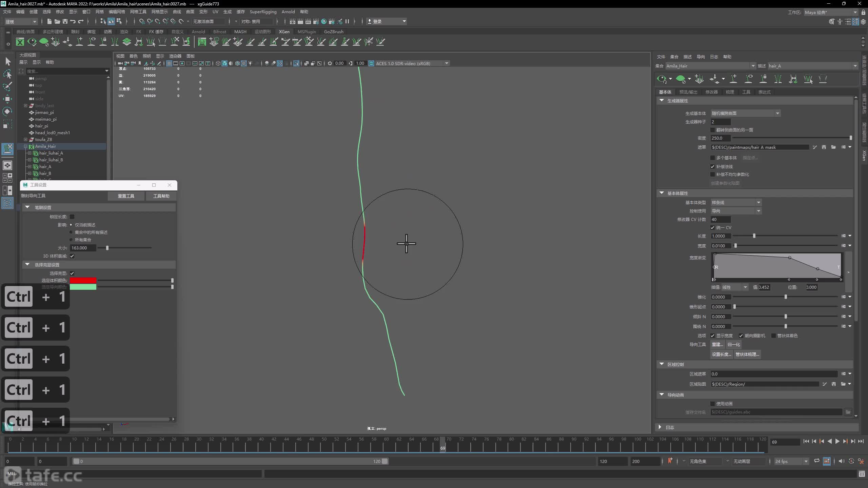Screen dimensions: 868x488
Task: Click the brush size slider
Action: 124,248
